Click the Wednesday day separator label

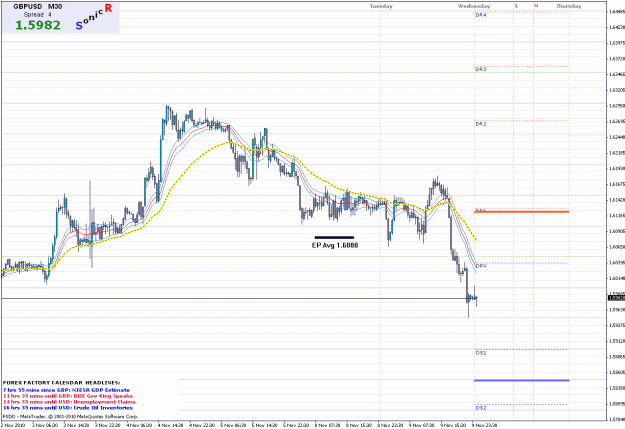(x=474, y=6)
